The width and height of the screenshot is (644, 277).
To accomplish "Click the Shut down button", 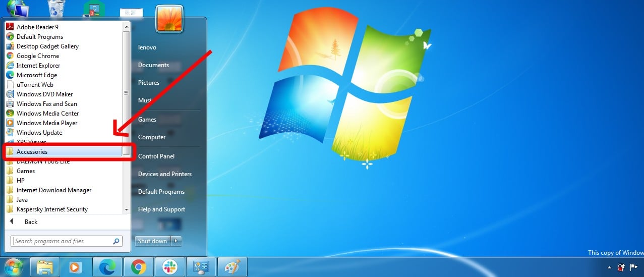I will pos(152,241).
